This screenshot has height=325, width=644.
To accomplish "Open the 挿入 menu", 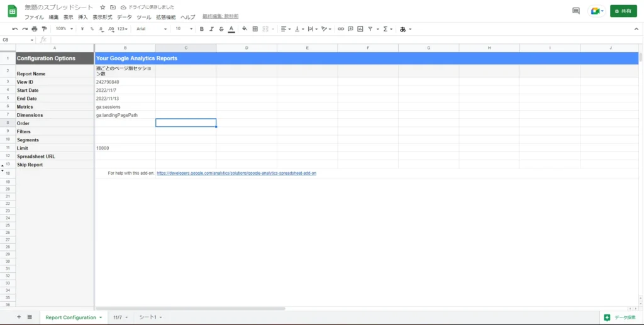I will click(83, 17).
